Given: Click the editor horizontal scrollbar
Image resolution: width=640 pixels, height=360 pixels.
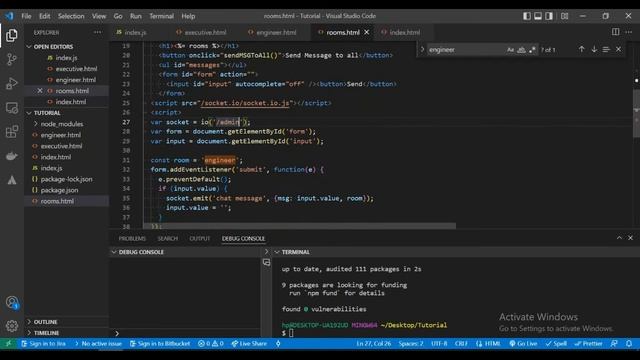Looking at the screenshot, I should pyautogui.click(x=299, y=226).
